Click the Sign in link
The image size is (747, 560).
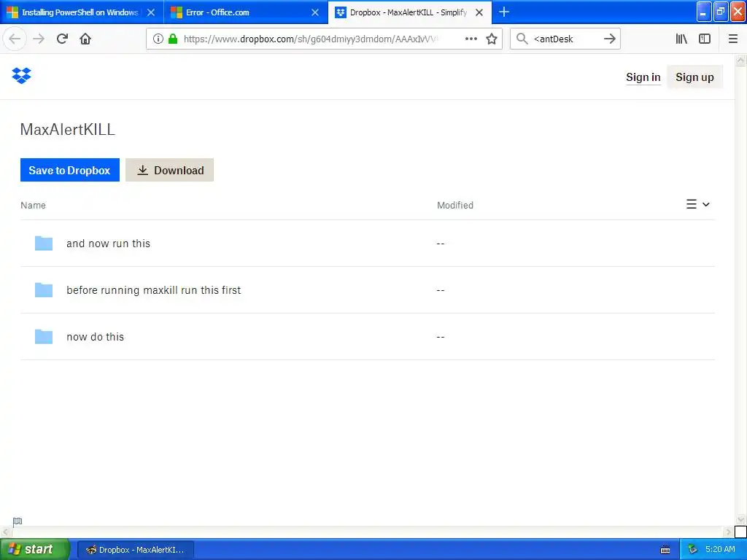pyautogui.click(x=643, y=77)
